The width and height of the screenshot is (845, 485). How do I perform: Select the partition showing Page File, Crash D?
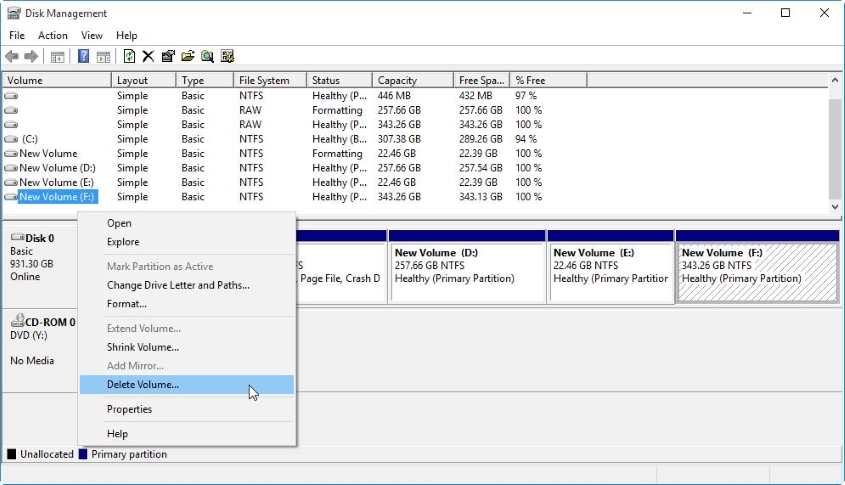click(342, 267)
